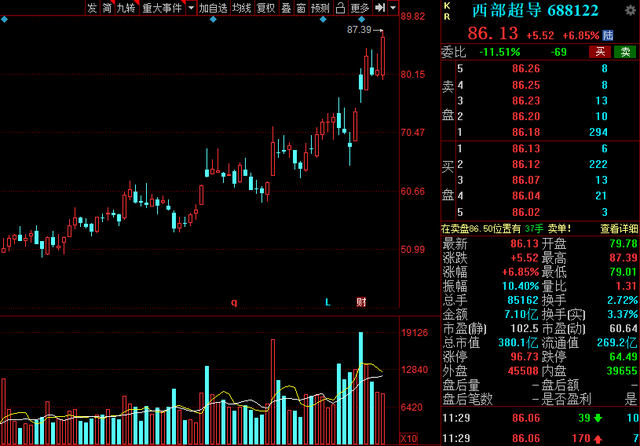Click the 11:29 trade row with 39 lots
Viewport: 640px width, 446px height.
540,418
